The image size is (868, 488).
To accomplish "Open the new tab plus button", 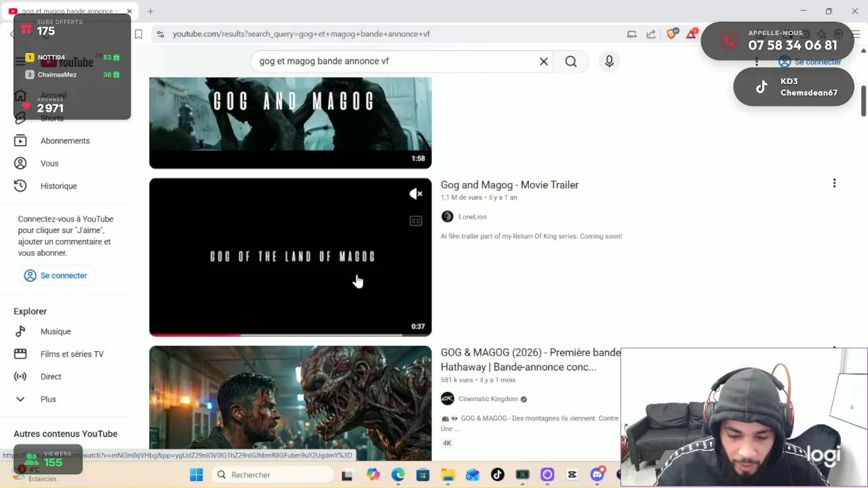I will 151,12.
